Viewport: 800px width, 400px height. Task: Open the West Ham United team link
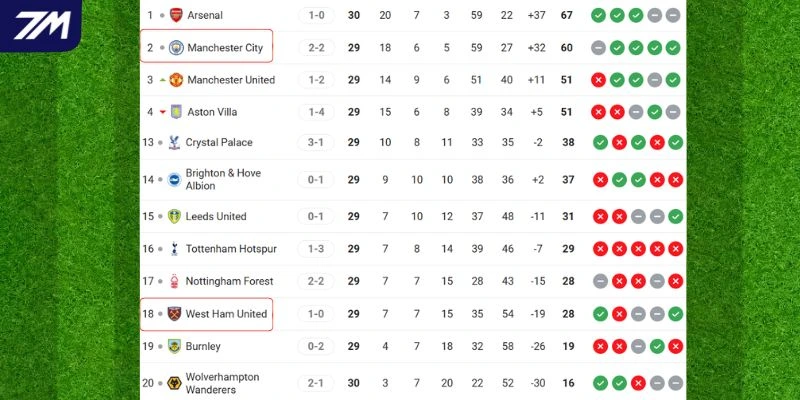click(226, 314)
